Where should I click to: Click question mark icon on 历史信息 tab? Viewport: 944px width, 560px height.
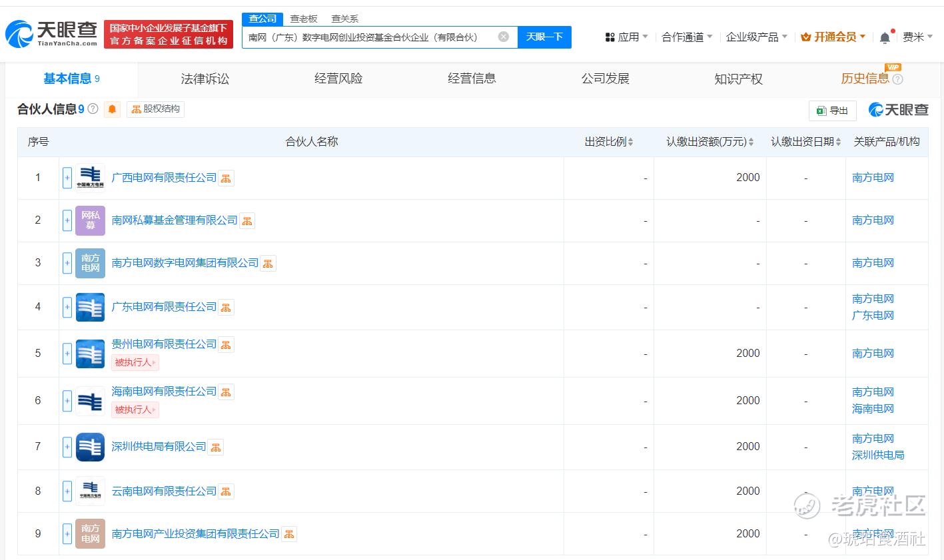coord(897,79)
